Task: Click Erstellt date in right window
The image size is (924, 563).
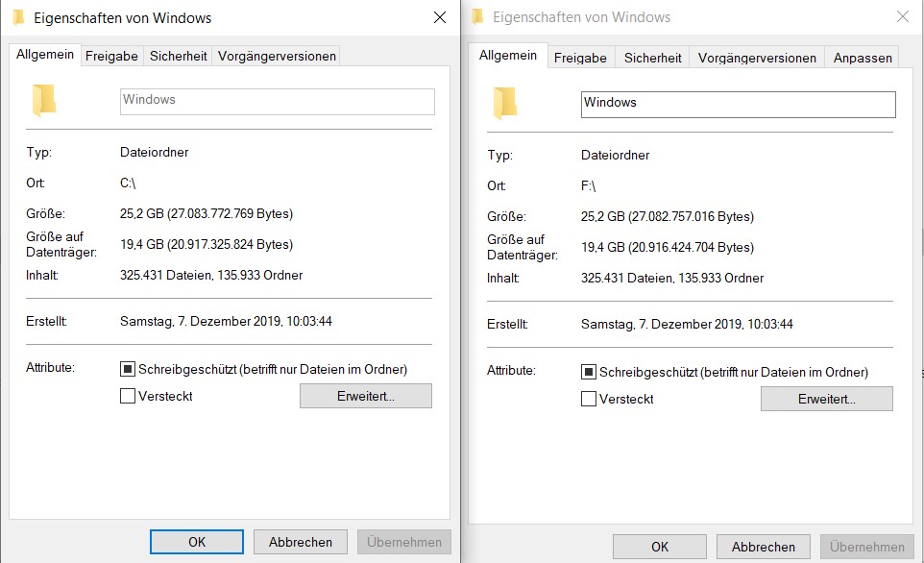Action: click(687, 324)
